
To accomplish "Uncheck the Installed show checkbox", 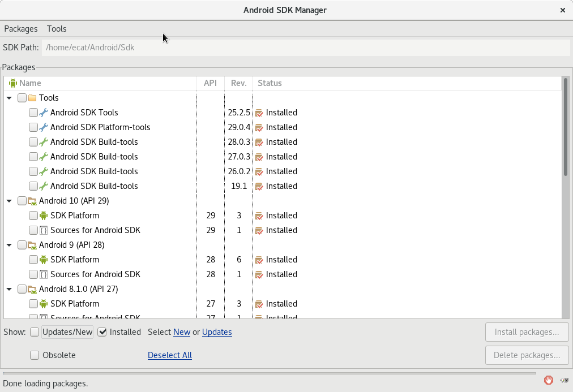I will point(102,332).
